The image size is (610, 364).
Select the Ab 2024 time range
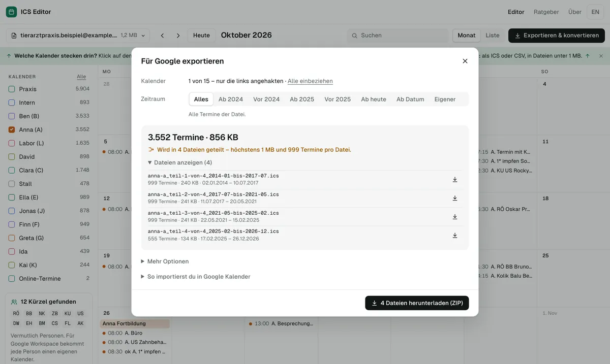point(231,99)
